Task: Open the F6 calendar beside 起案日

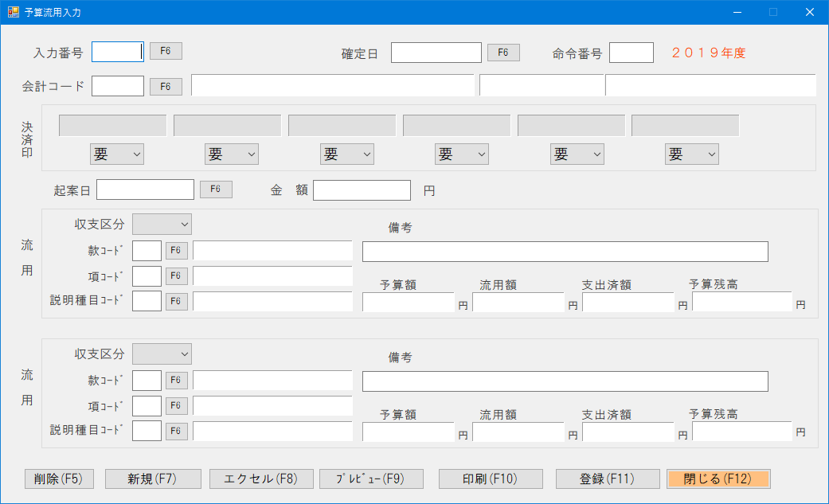Action: point(216,189)
